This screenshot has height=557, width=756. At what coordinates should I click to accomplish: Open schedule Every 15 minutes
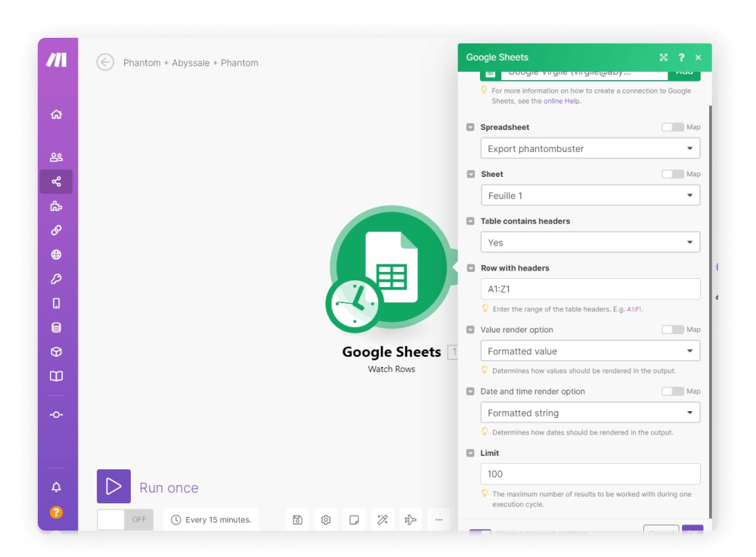(211, 520)
